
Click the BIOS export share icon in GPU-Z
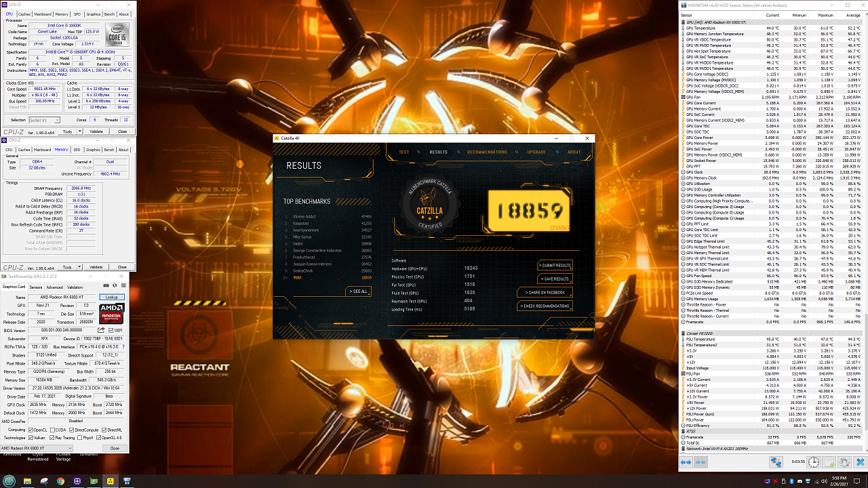[101, 330]
